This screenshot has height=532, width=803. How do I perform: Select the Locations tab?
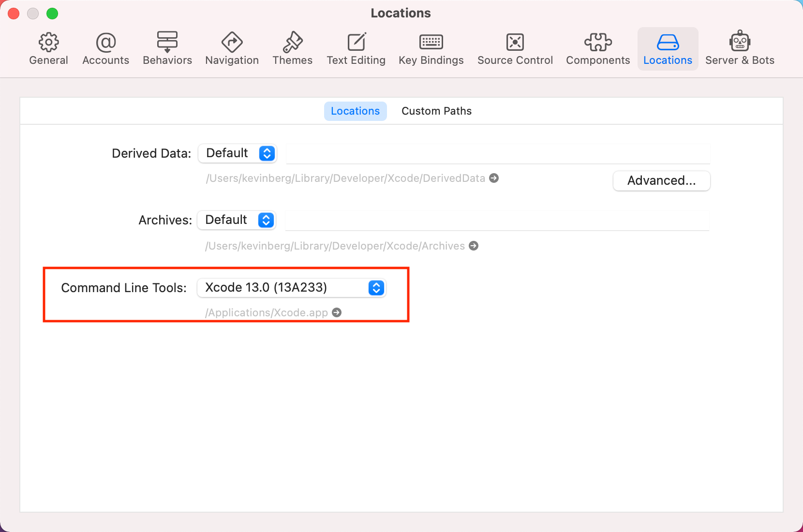pyautogui.click(x=355, y=111)
